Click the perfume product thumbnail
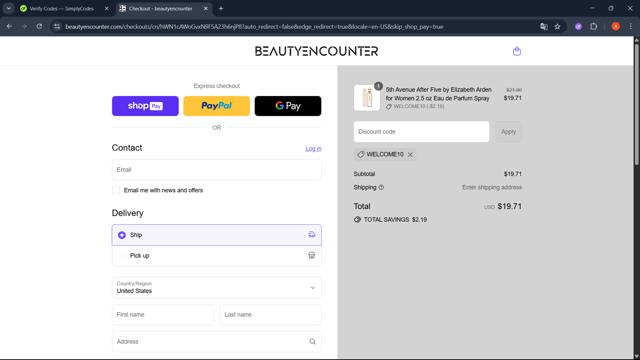This screenshot has height=360, width=640. 367,98
